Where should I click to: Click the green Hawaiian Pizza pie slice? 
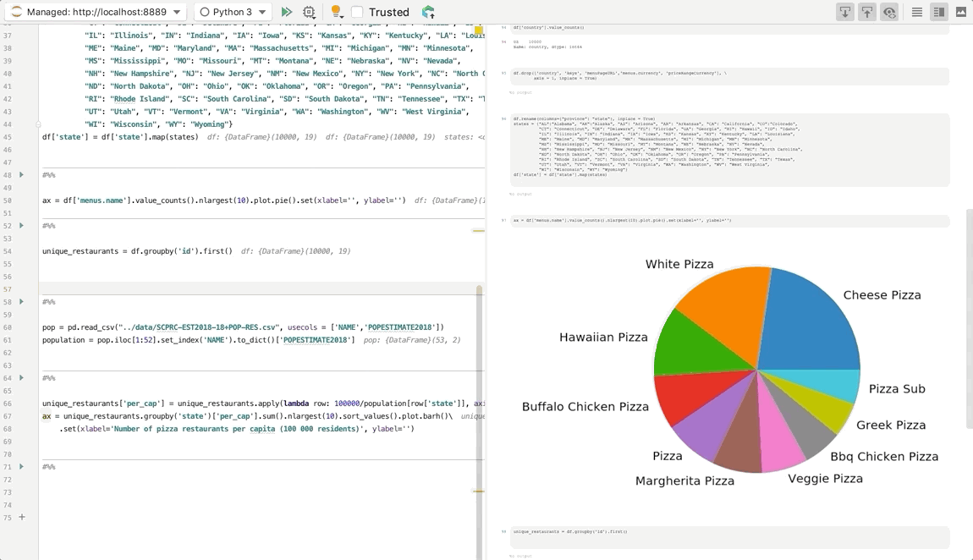tap(695, 348)
